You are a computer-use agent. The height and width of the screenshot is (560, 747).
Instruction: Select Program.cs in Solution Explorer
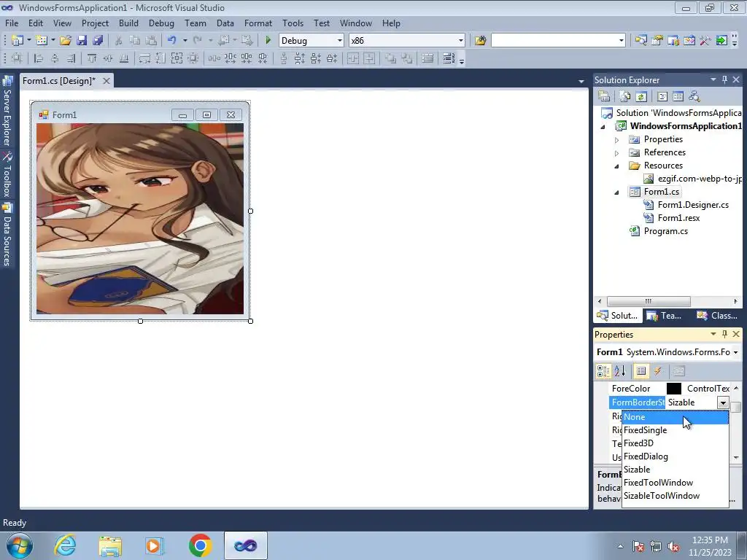pos(665,231)
